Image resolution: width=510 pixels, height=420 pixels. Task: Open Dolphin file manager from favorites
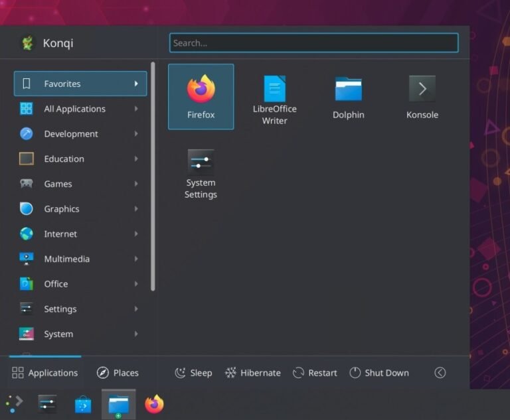click(349, 97)
